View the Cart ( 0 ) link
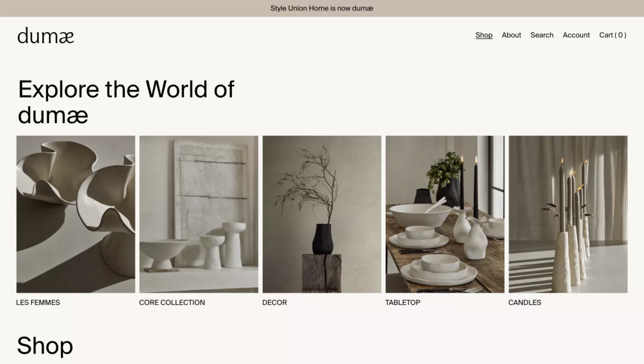 click(613, 35)
